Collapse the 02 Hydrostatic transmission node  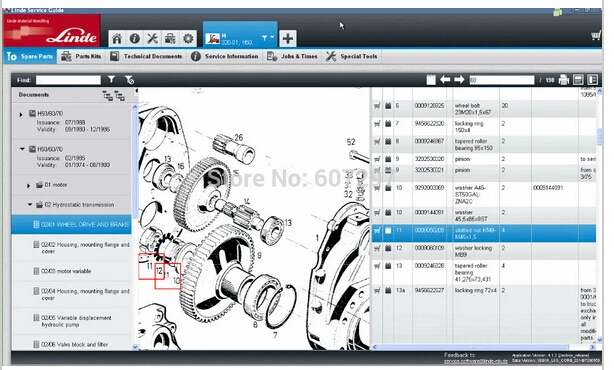coord(30,204)
